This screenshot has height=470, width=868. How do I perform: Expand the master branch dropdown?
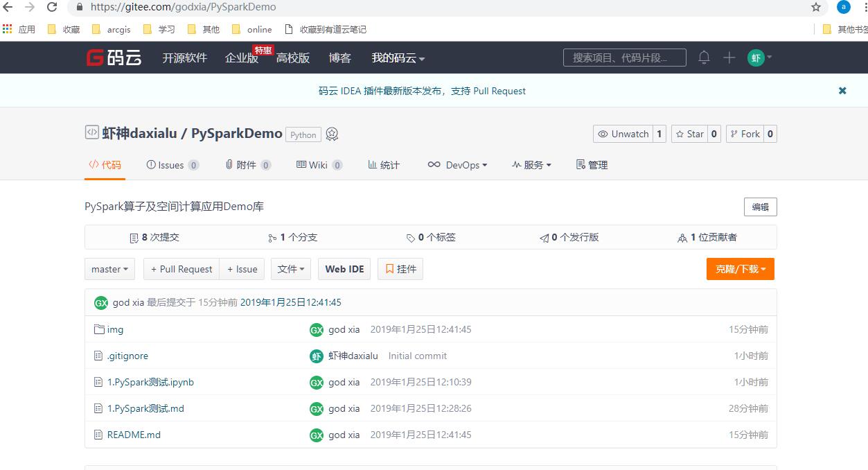coord(110,269)
